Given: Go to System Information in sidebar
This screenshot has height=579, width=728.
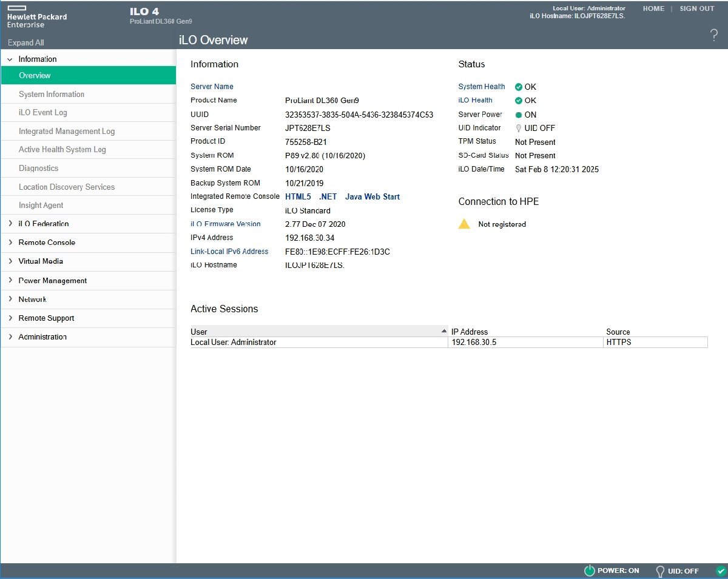Looking at the screenshot, I should click(52, 94).
